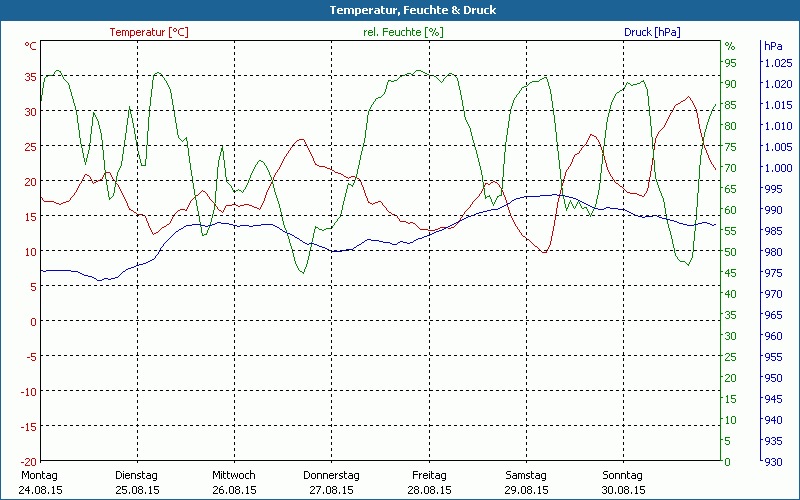Click the green "55" tick on the humidity axis
This screenshot has width=800, height=500.
(731, 231)
